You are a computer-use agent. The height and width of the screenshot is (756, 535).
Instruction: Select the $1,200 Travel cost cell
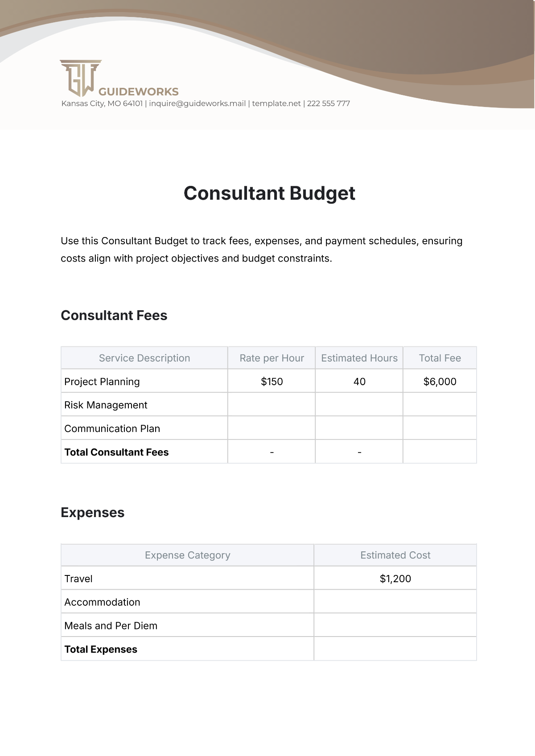(x=395, y=579)
